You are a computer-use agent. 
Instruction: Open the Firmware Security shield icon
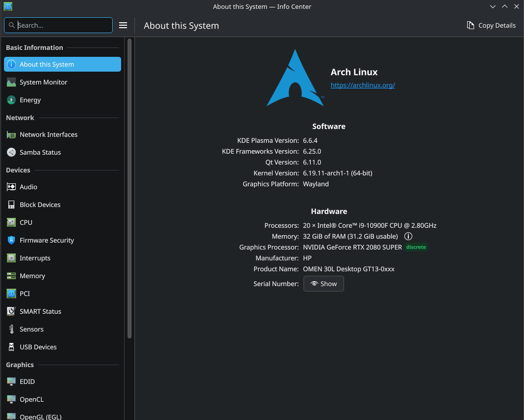11,240
